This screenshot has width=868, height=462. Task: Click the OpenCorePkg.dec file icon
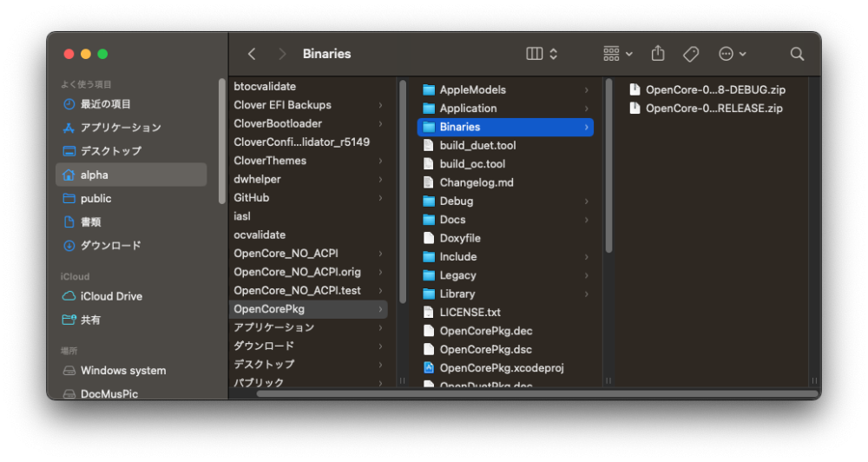click(428, 331)
